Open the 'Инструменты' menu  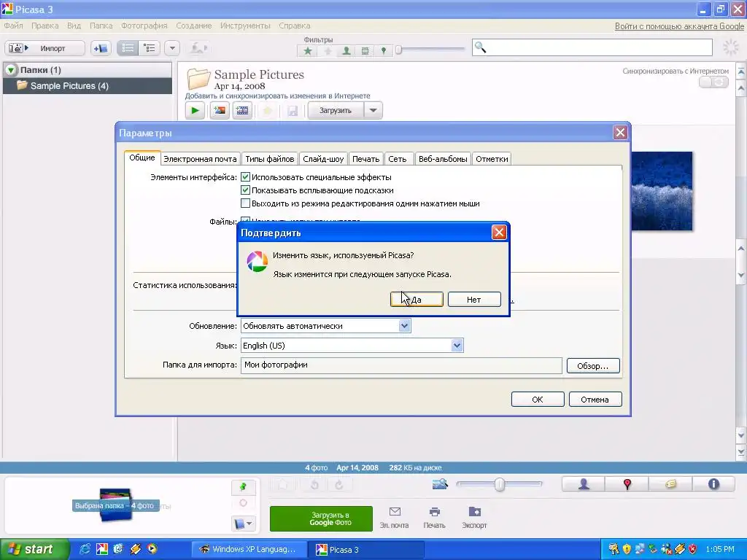[x=245, y=26]
